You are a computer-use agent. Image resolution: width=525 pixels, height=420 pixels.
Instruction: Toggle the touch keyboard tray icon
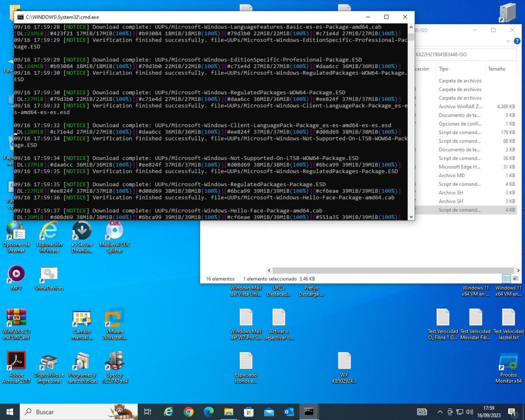422,412
